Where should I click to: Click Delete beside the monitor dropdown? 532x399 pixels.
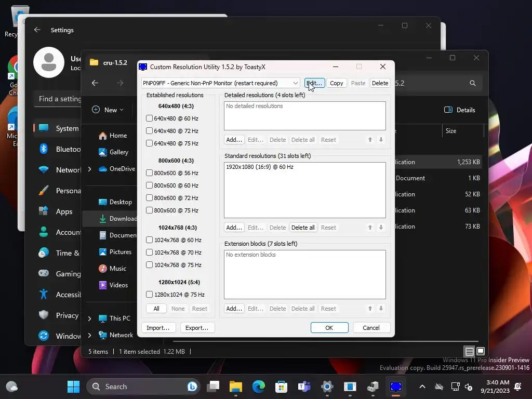(380, 83)
